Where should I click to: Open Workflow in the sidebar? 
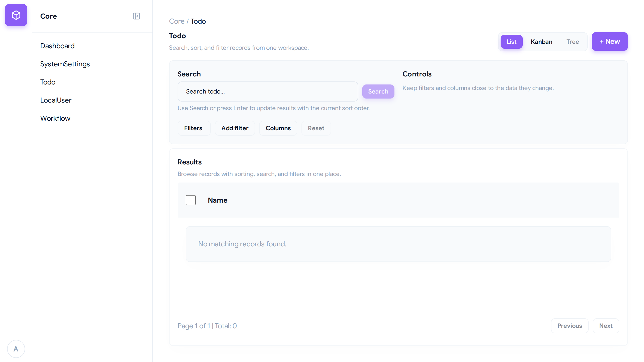55,118
